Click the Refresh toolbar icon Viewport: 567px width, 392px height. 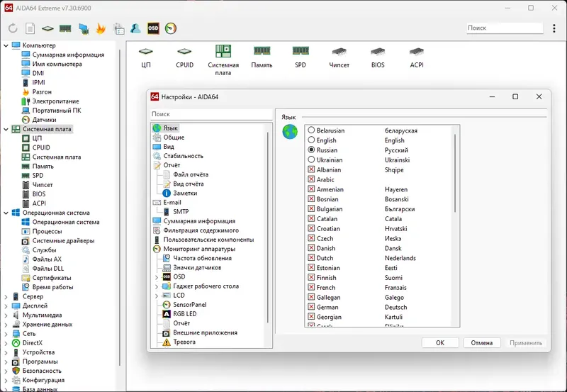[13, 28]
